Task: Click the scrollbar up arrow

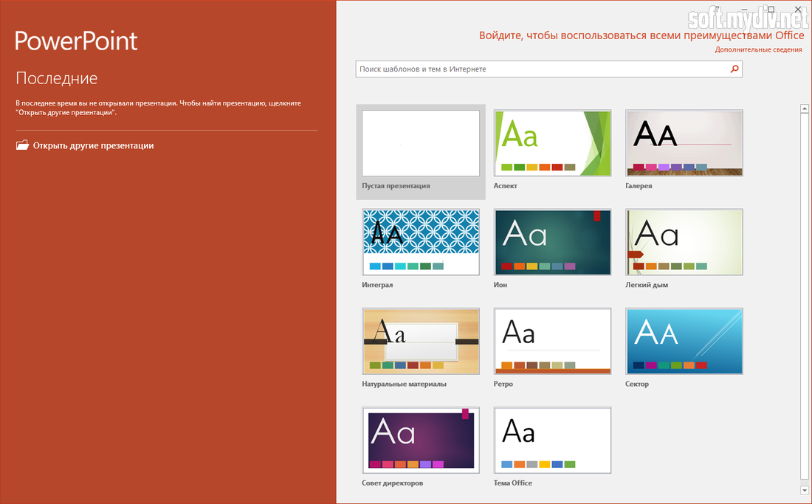Action: [804, 108]
